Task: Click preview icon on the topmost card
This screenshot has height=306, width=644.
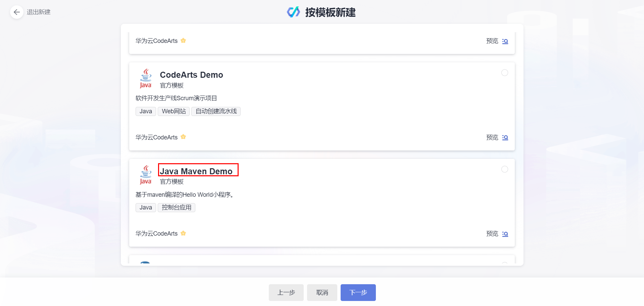Action: tap(505, 41)
